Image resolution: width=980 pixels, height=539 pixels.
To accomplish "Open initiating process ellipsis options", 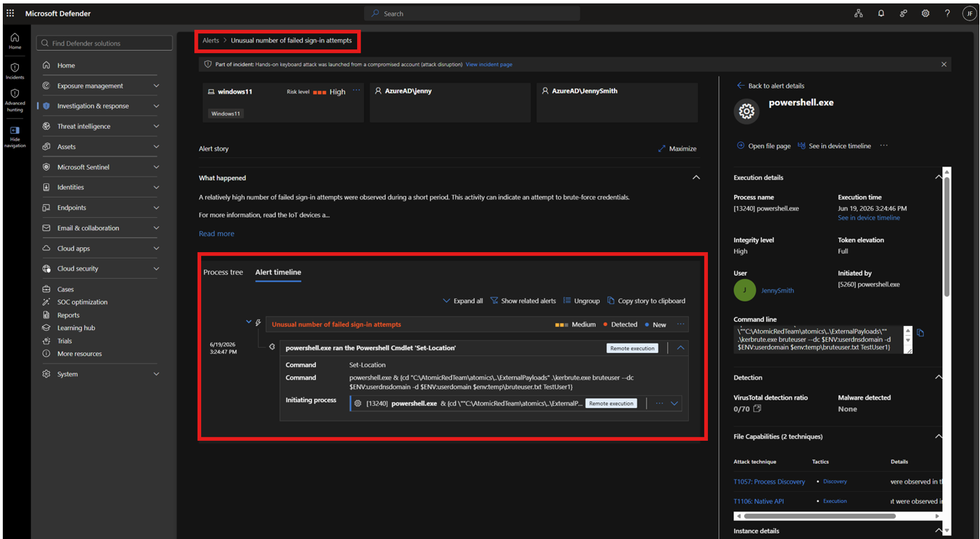I will [x=659, y=403].
